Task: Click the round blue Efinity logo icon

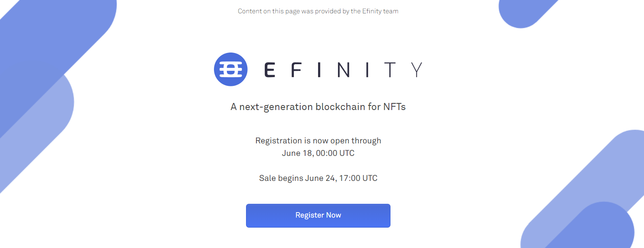Action: coord(231,70)
